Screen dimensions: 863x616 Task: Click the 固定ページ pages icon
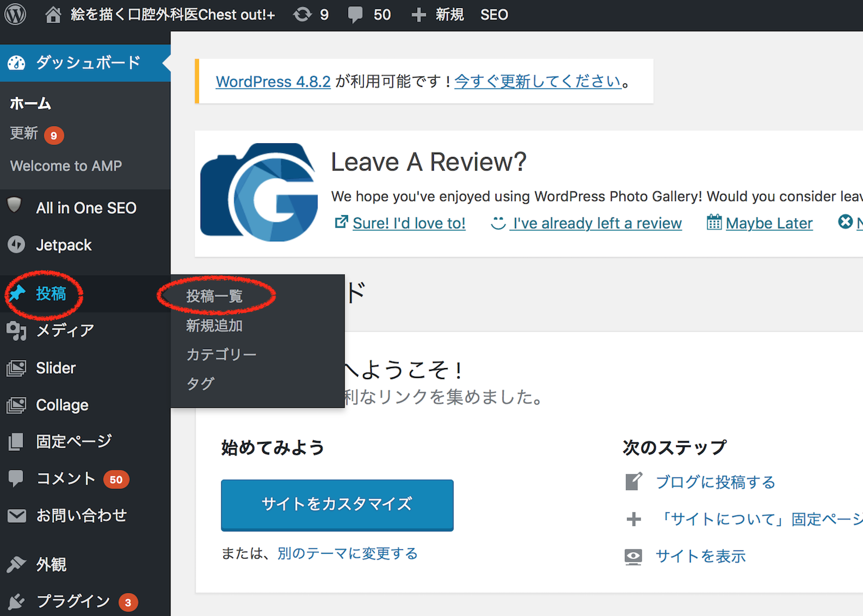(x=16, y=442)
